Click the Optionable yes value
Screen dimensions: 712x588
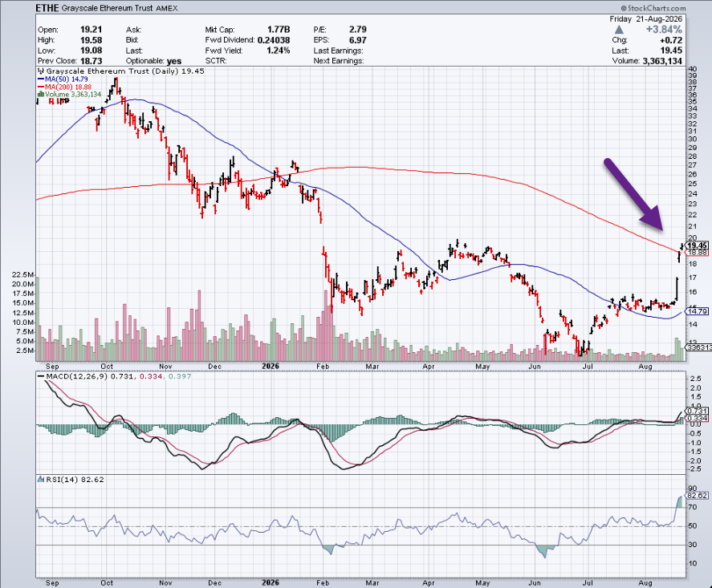tap(174, 61)
